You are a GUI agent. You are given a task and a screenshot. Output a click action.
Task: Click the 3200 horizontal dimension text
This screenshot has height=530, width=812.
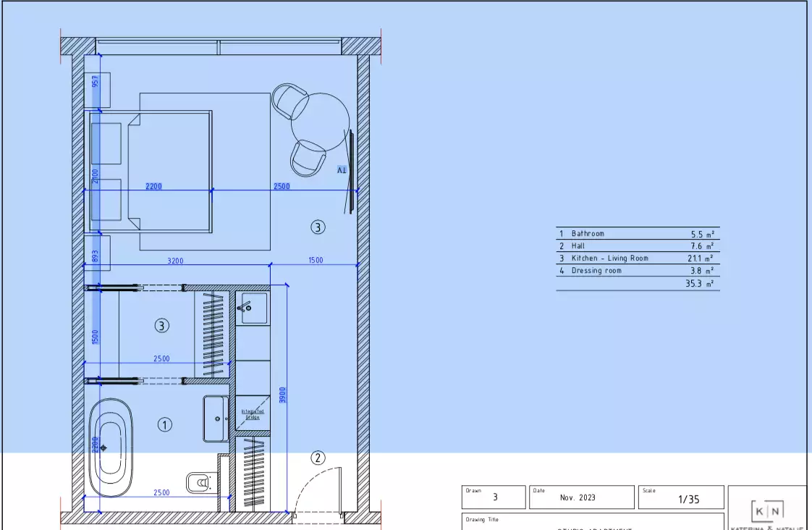click(x=175, y=261)
